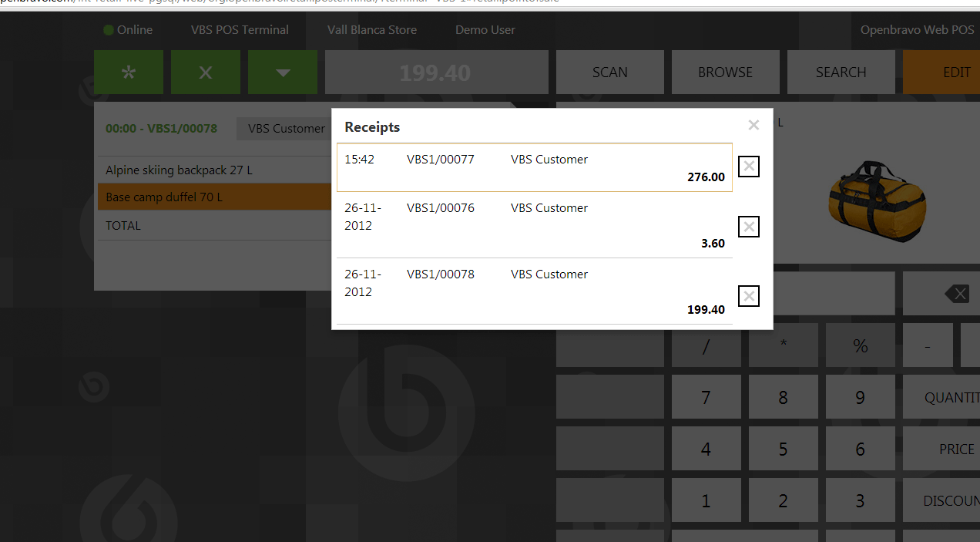Select the 15:42 receipt for 276.00

pos(534,167)
